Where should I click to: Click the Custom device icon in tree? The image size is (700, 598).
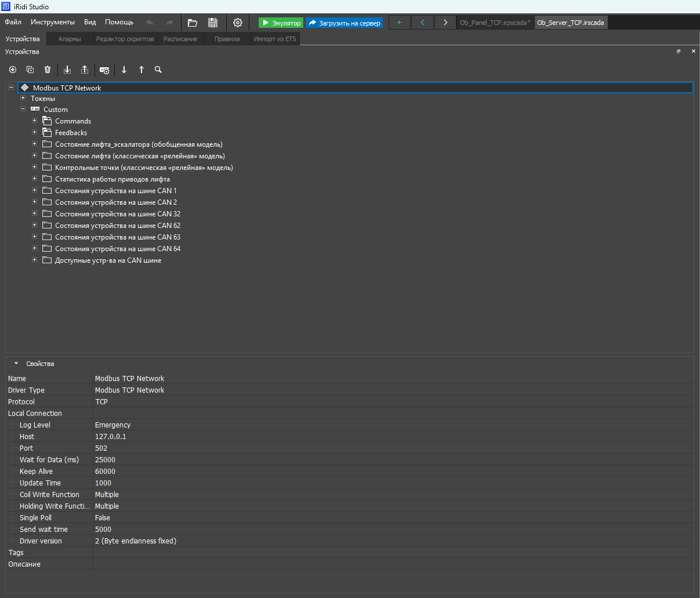click(35, 109)
